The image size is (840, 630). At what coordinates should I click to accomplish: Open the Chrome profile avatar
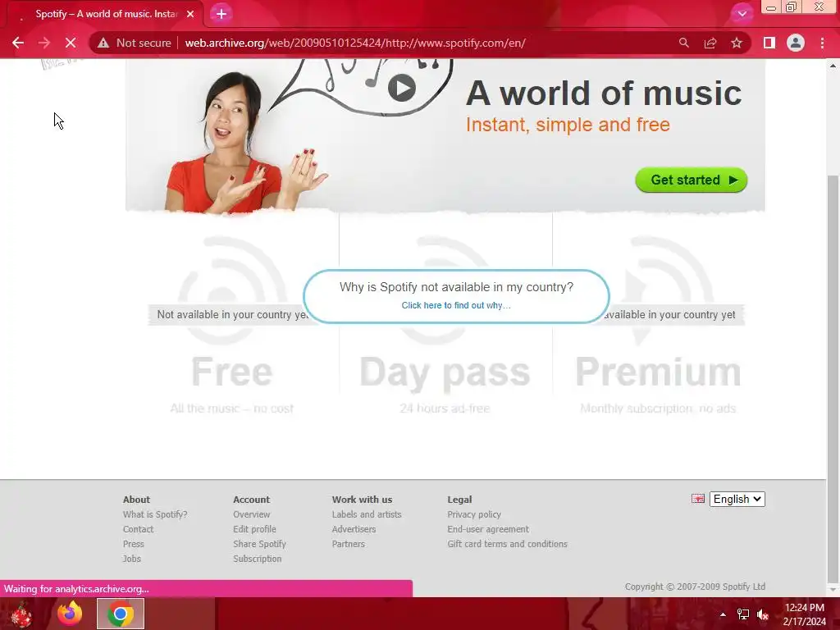(x=796, y=43)
